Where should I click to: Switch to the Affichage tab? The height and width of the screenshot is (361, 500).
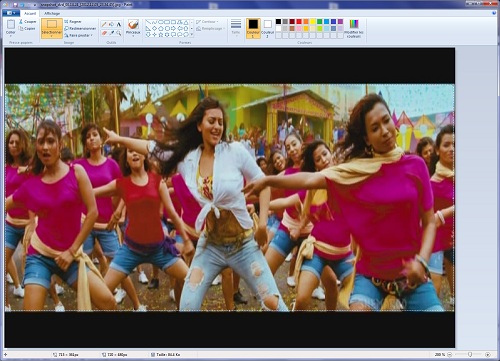52,13
